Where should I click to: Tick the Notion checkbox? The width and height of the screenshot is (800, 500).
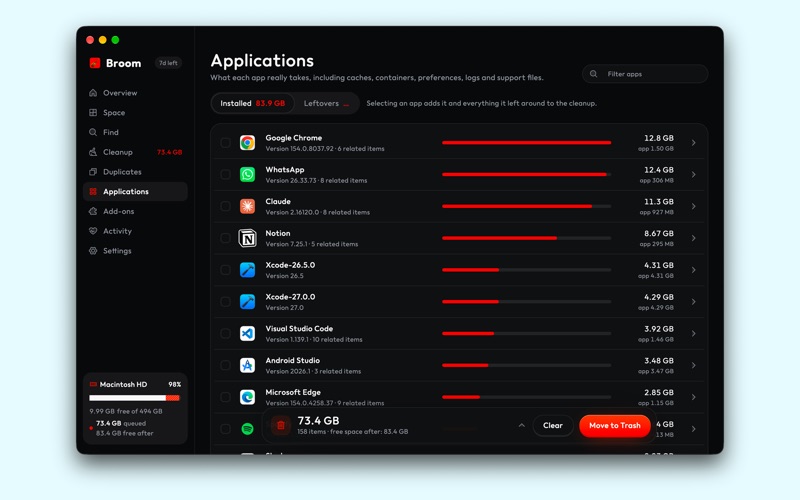click(225, 238)
